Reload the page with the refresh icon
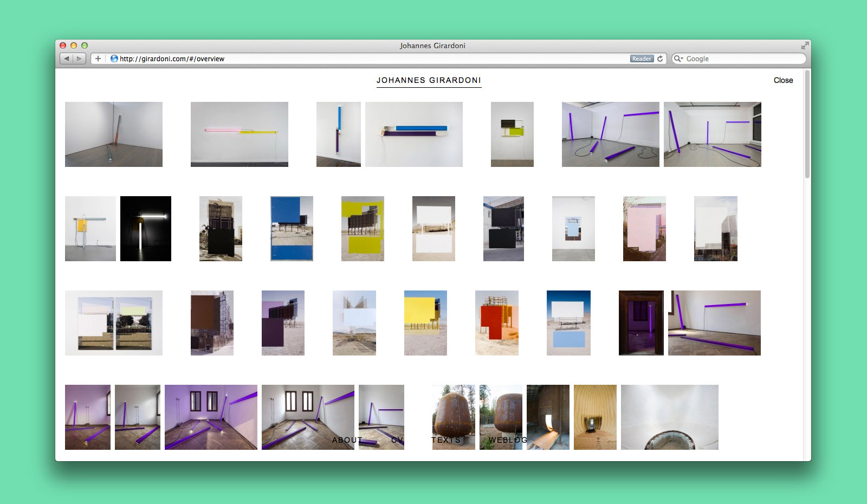 coord(660,59)
